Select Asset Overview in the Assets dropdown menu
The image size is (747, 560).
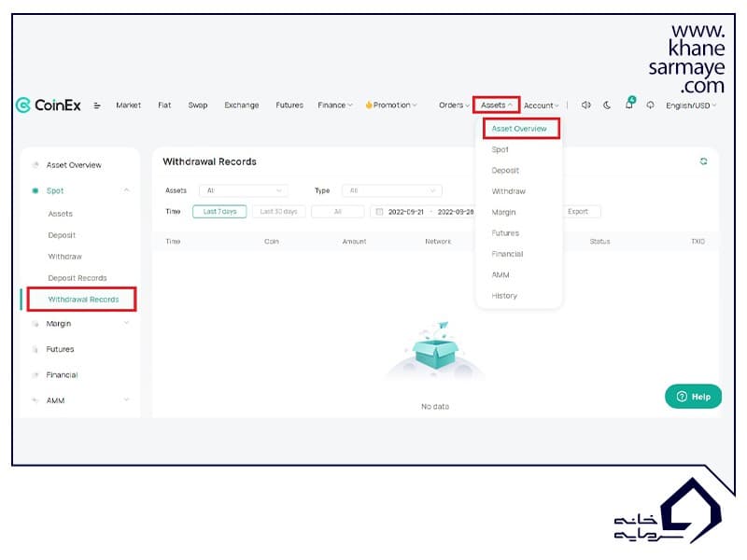(519, 129)
